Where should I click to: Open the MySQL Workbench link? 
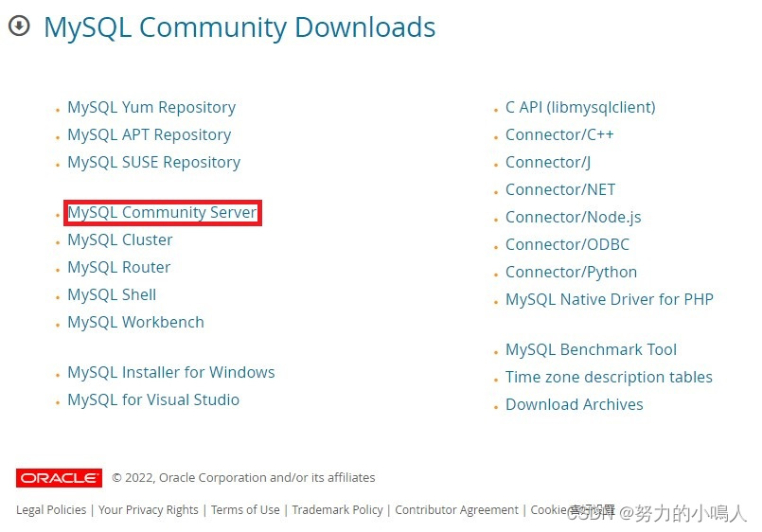tap(135, 322)
